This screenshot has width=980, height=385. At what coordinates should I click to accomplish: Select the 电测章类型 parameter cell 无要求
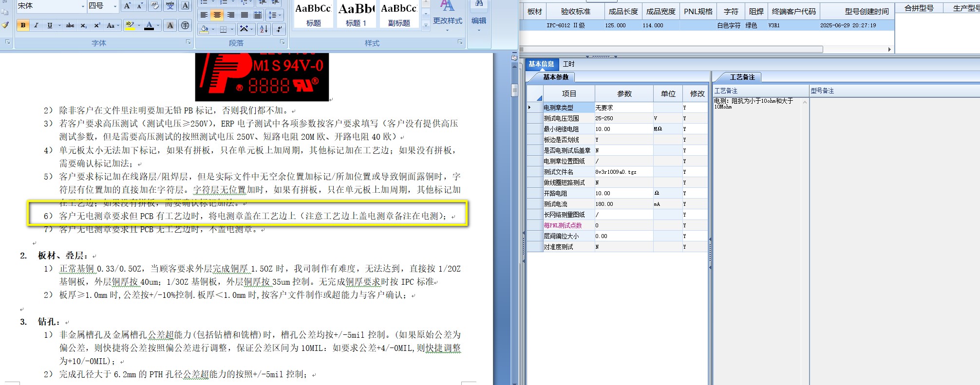tap(624, 108)
